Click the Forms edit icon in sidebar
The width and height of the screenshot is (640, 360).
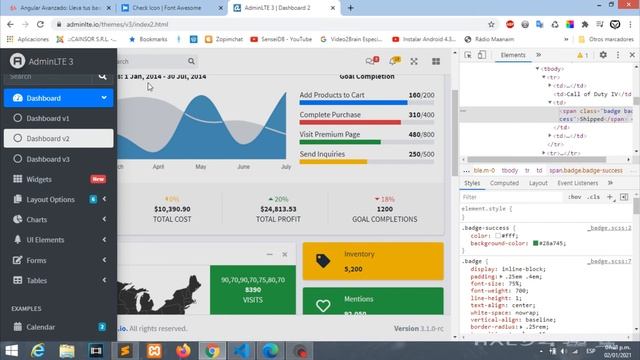tap(18, 260)
